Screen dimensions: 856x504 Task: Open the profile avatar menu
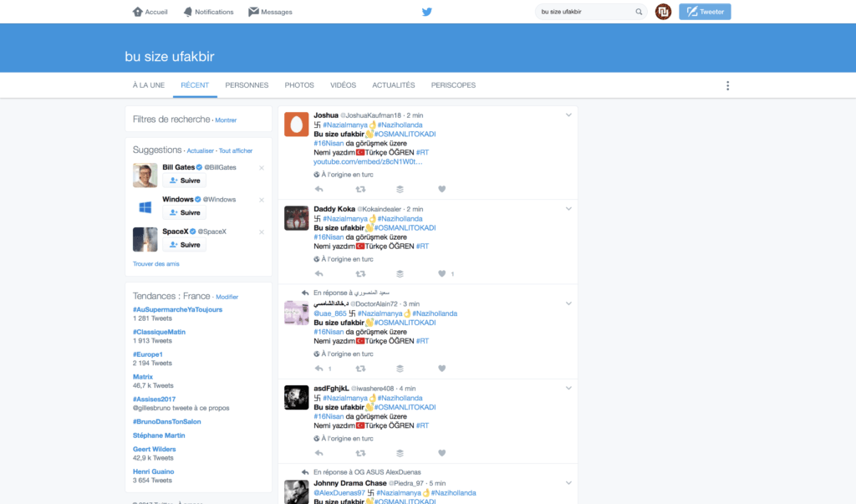click(x=663, y=12)
